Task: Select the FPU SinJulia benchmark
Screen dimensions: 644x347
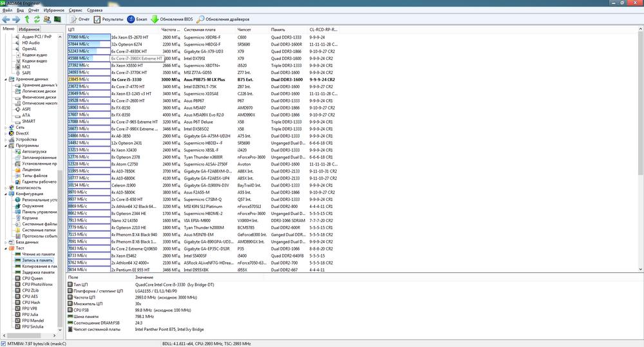Action: (32, 327)
